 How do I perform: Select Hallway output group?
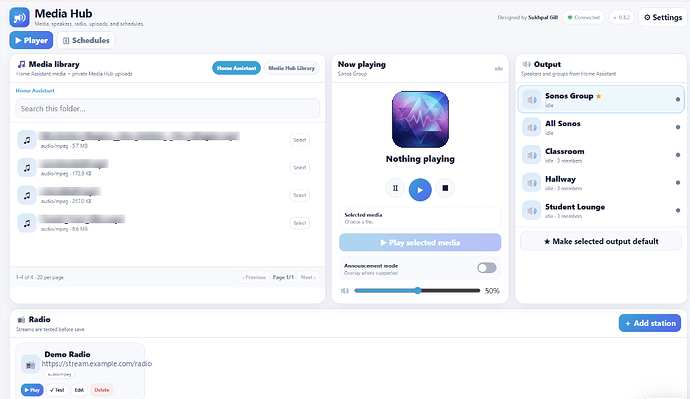[601, 183]
